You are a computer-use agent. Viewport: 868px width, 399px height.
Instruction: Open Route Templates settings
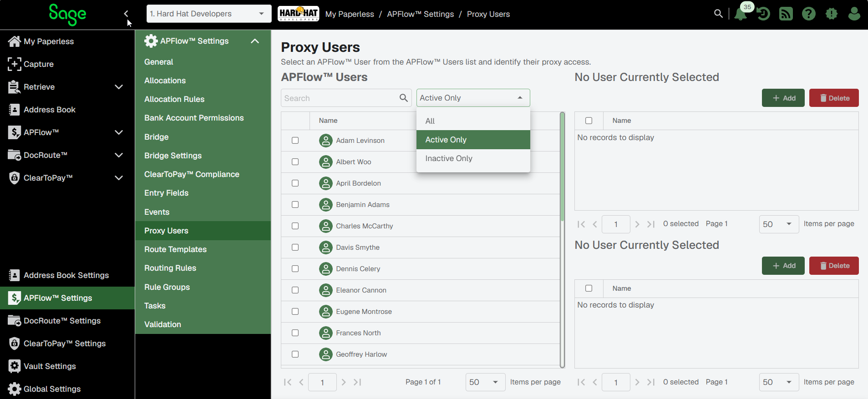203,249
